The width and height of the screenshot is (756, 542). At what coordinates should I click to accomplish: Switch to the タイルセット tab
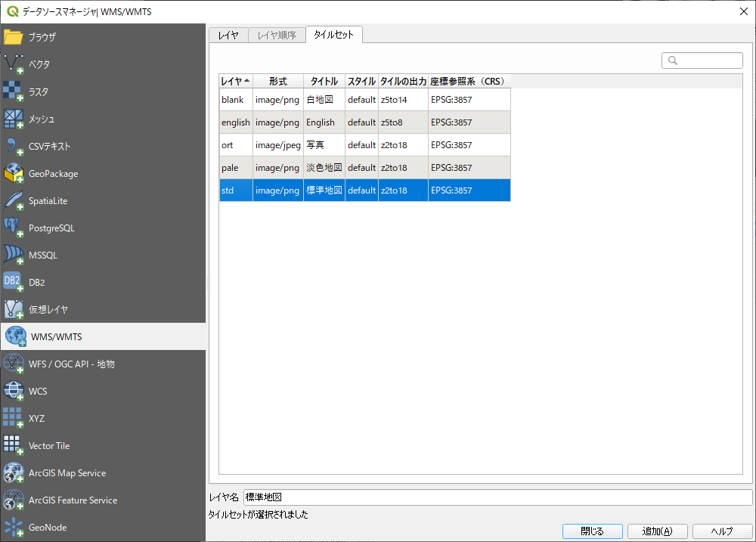pos(334,34)
